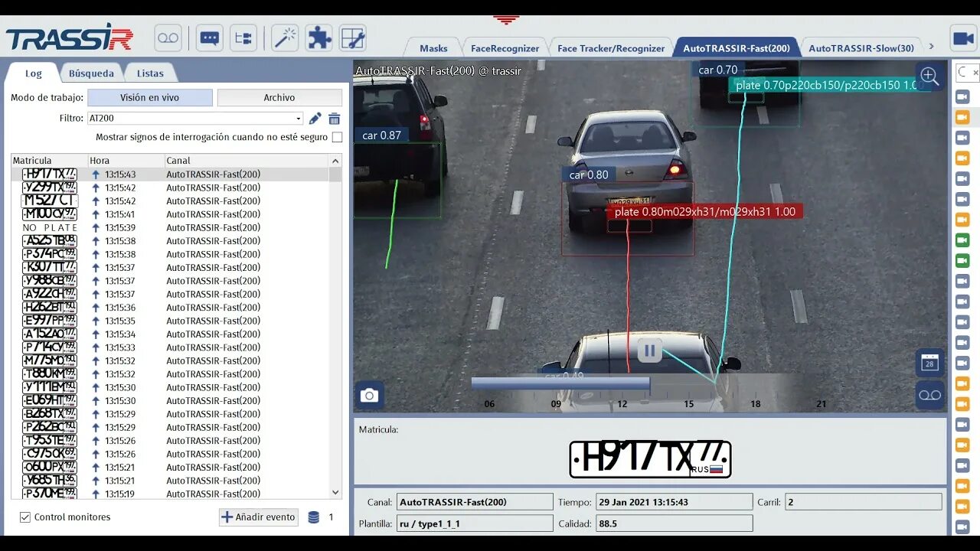Click the Calidad field showing 88.5

674,524
